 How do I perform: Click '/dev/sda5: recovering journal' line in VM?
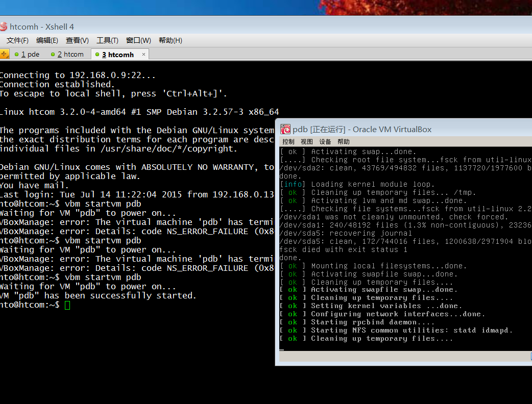point(346,233)
